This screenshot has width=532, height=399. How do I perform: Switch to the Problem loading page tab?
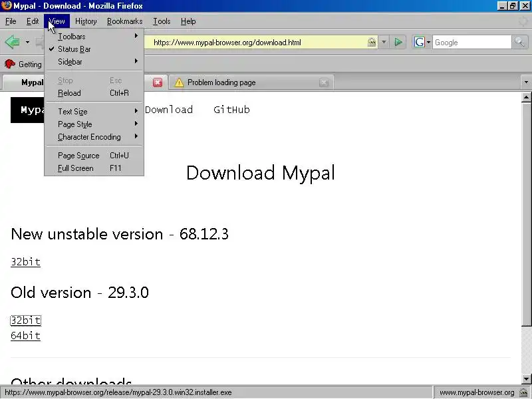pos(251,82)
